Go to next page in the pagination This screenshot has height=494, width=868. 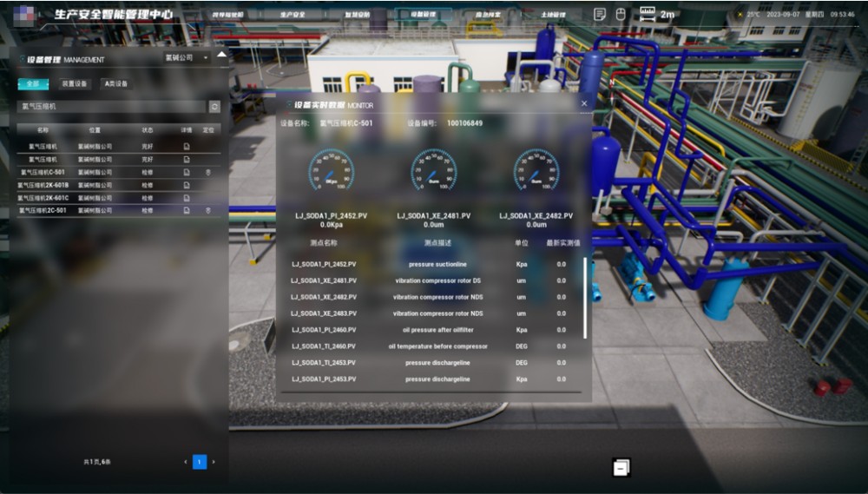(214, 462)
